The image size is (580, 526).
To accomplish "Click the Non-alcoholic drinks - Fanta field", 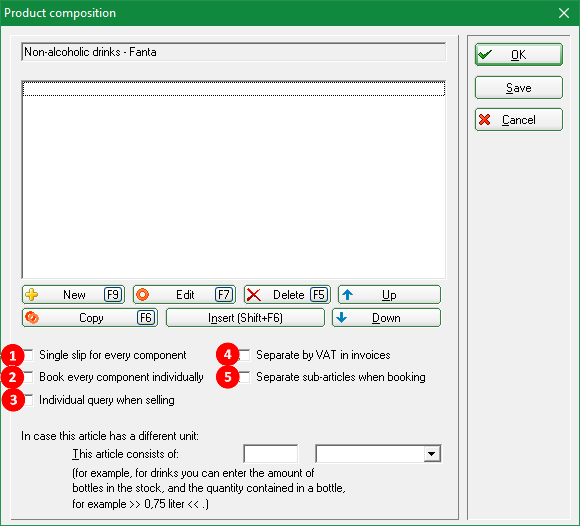I will (x=234, y=52).
